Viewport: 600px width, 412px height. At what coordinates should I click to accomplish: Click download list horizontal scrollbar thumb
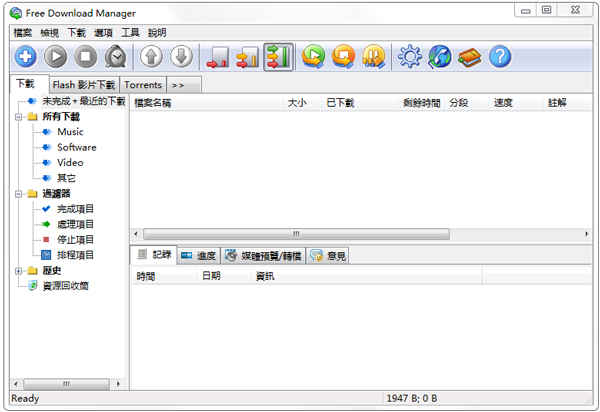pos(296,234)
